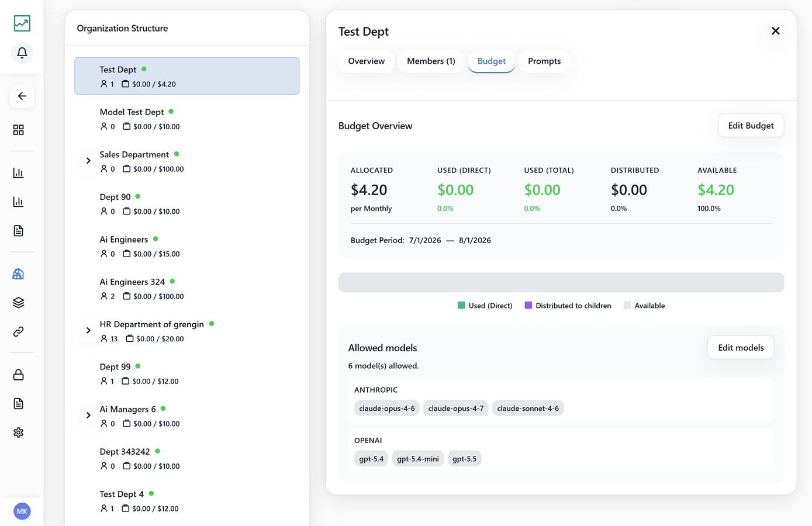Switch to the Overview tab
Image resolution: width=812 pixels, height=526 pixels.
click(367, 61)
